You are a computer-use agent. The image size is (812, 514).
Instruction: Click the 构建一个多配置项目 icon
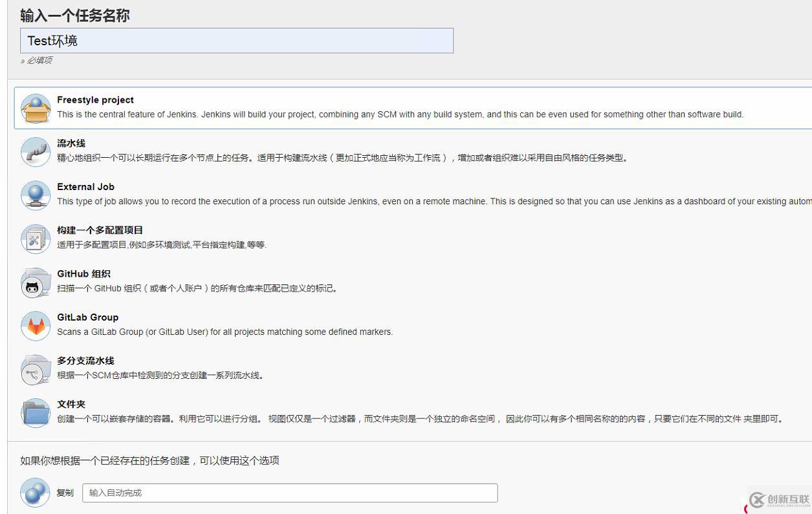click(x=36, y=238)
